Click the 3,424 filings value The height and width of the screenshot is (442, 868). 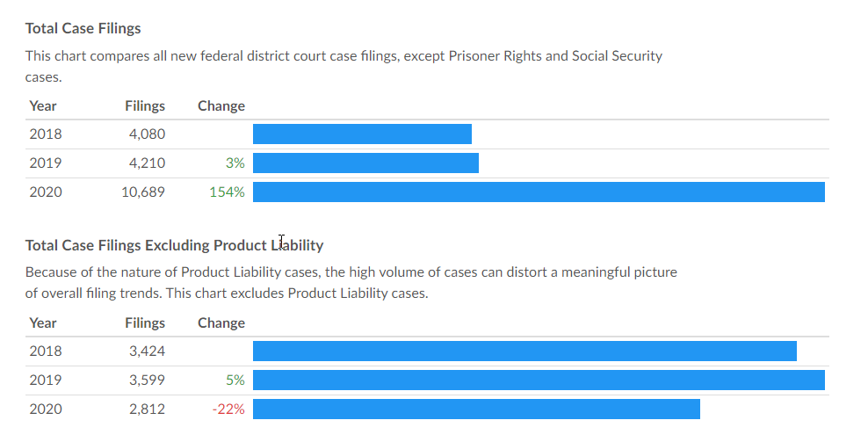point(147,351)
